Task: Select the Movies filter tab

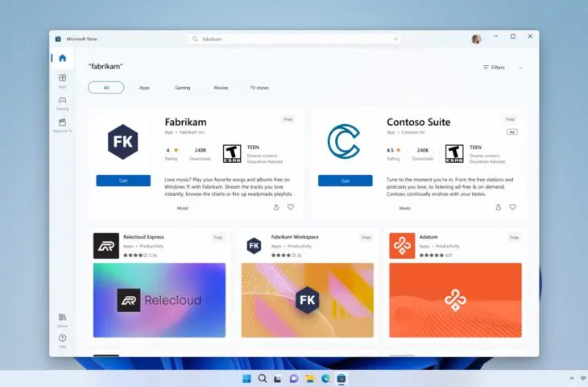Action: coord(221,88)
